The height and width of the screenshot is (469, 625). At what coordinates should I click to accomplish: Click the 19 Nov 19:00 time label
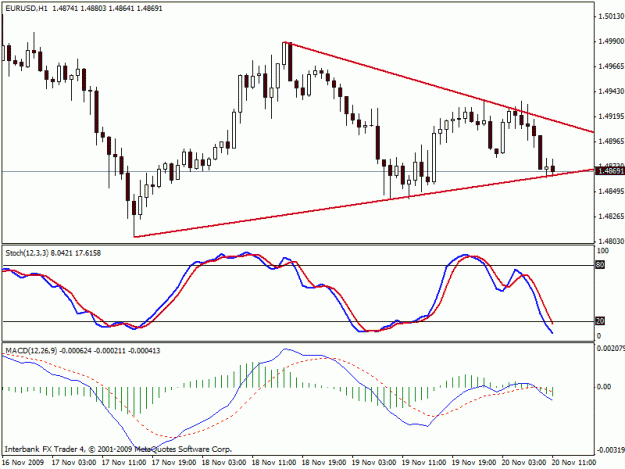click(x=474, y=463)
